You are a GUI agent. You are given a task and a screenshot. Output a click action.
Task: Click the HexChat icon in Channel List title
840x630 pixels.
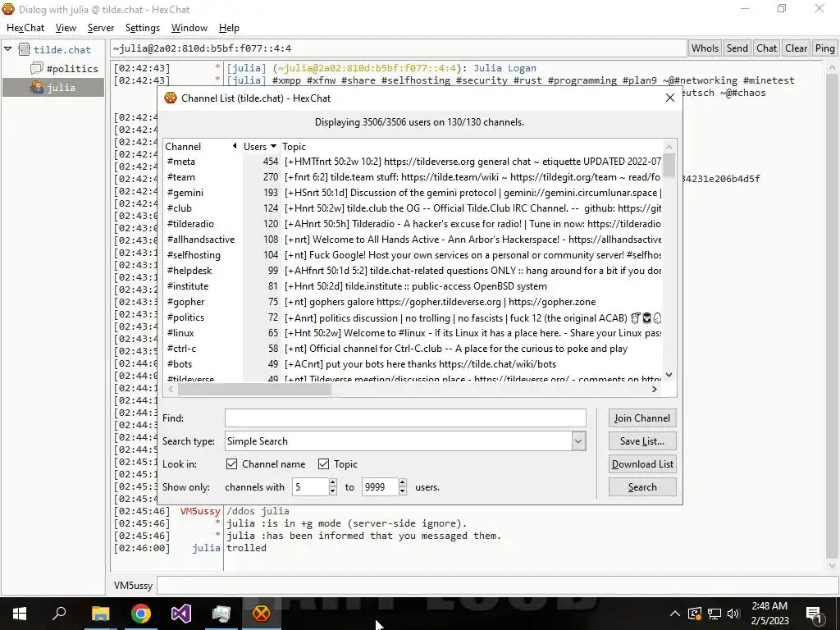[171, 98]
